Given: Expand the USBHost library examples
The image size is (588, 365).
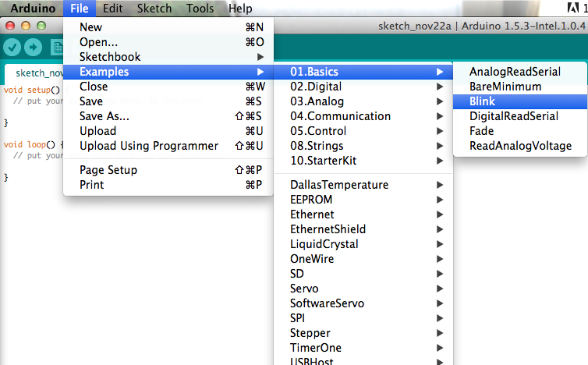Looking at the screenshot, I should [363, 360].
